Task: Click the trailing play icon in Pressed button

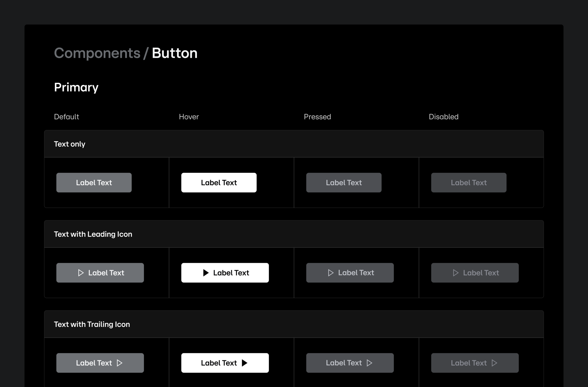Action: (369, 363)
